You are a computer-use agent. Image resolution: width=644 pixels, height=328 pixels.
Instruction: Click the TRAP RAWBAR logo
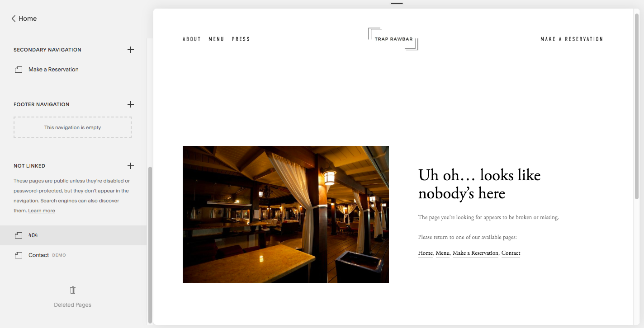click(x=393, y=39)
